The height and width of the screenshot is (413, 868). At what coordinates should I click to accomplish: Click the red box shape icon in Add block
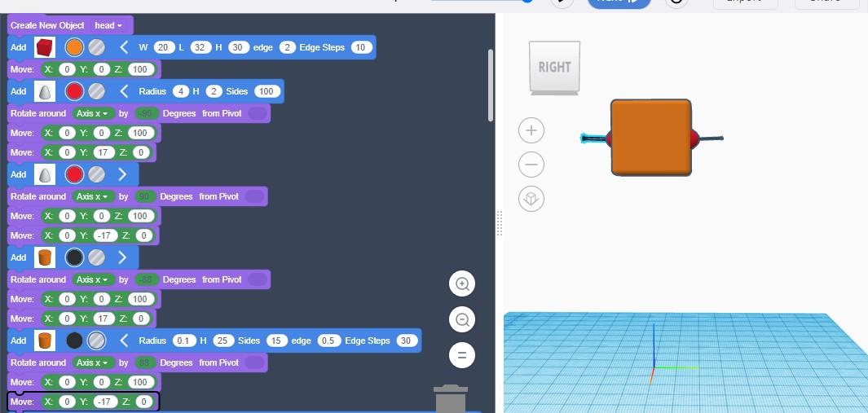[45, 47]
